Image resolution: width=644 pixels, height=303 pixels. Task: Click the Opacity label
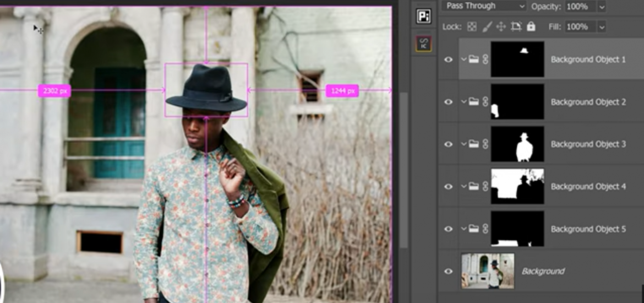coord(546,7)
